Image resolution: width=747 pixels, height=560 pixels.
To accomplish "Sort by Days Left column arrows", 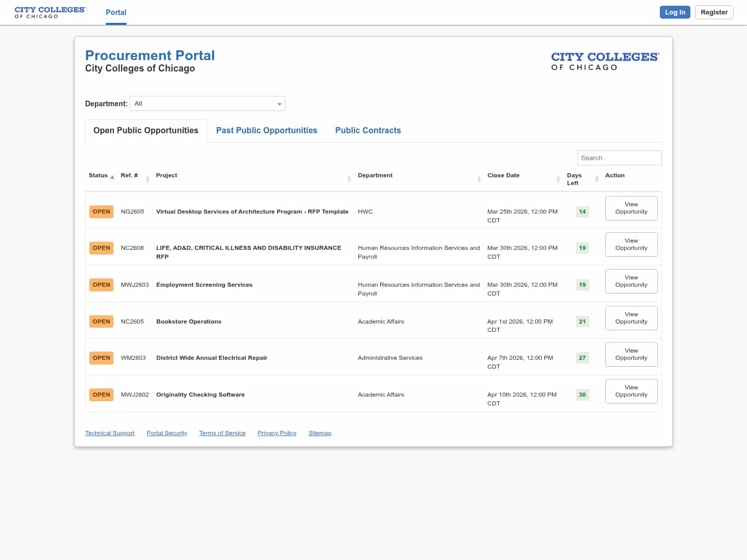I will pyautogui.click(x=597, y=179).
